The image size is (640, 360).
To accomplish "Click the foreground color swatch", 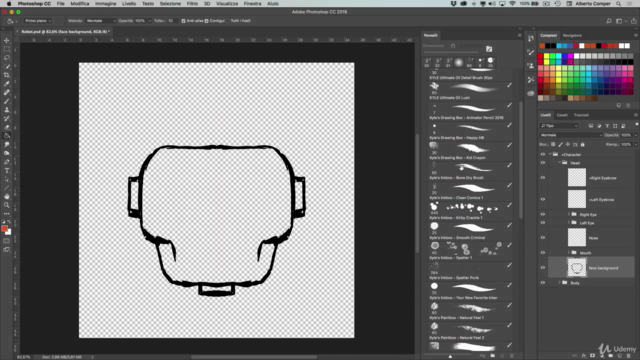I will click(4, 229).
